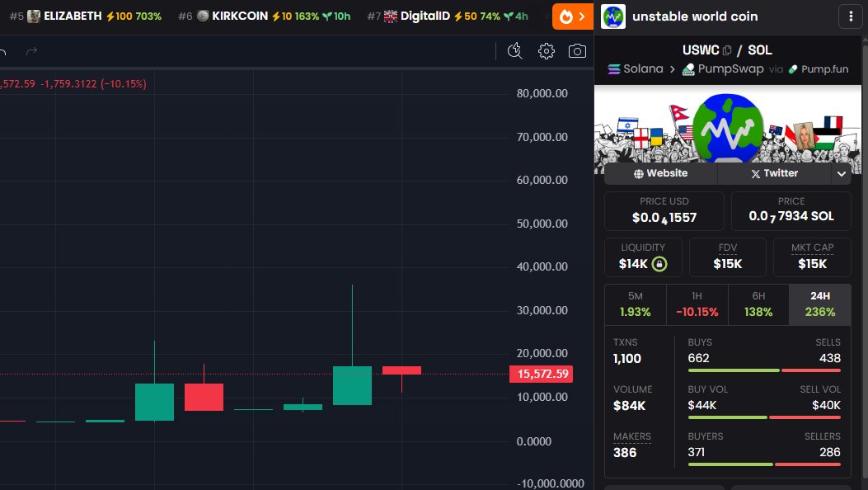The image size is (868, 490).
Task: Click the PumpSwap DEX icon
Action: 688,69
